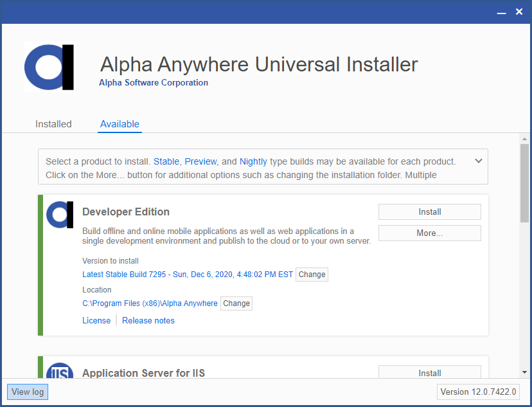This screenshot has height=407, width=532.
Task: Click the Developer Edition heading
Action: [126, 212]
